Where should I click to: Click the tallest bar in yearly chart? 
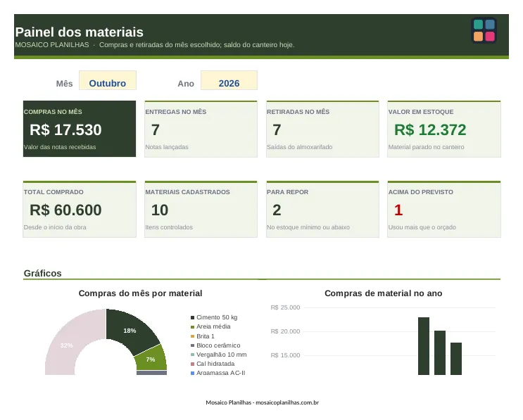[x=424, y=346]
